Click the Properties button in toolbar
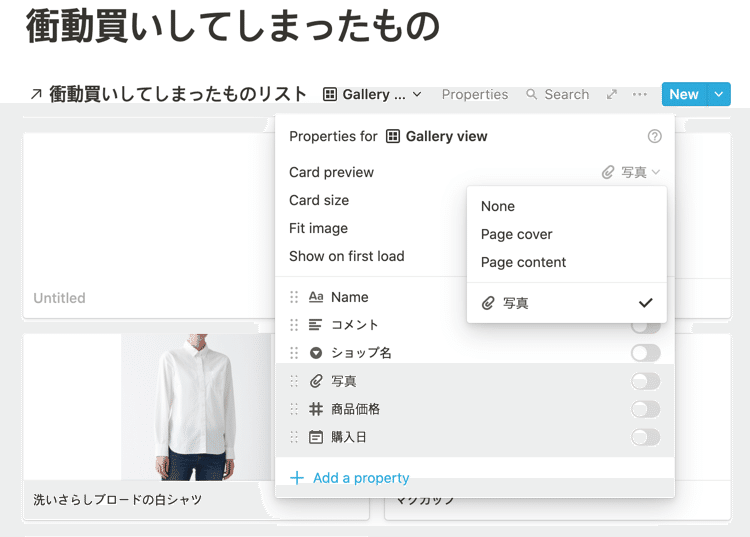This screenshot has height=537, width=750. (475, 94)
